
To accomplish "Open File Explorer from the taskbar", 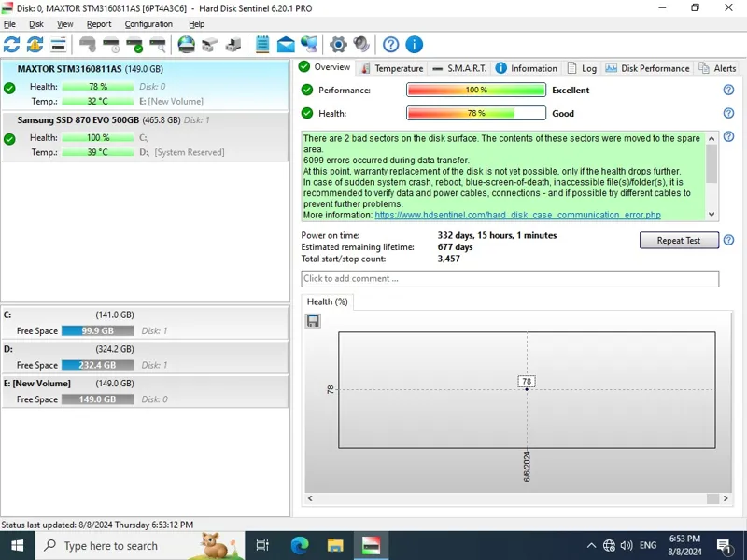I will click(x=335, y=546).
